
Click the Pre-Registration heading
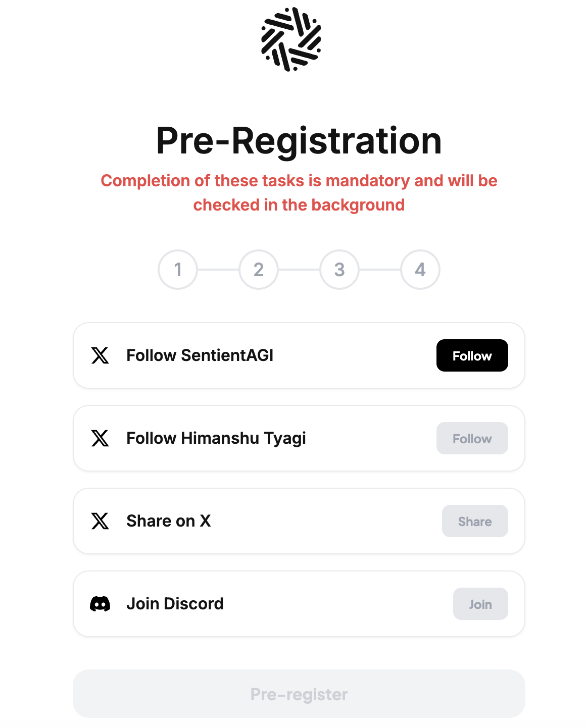[x=299, y=141]
